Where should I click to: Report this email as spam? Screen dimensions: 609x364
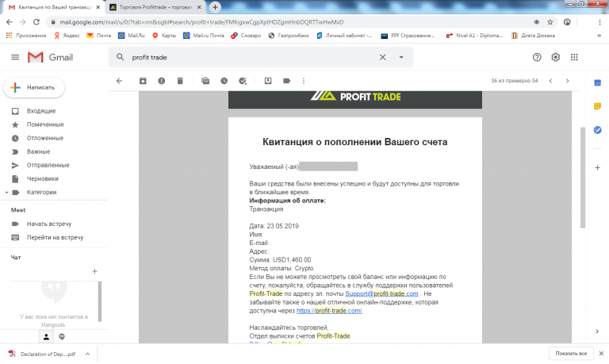[162, 81]
